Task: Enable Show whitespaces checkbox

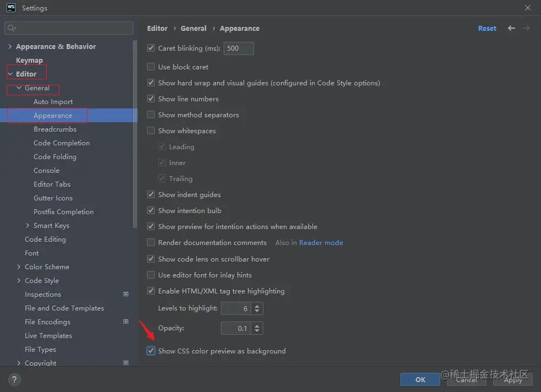Action: point(151,130)
